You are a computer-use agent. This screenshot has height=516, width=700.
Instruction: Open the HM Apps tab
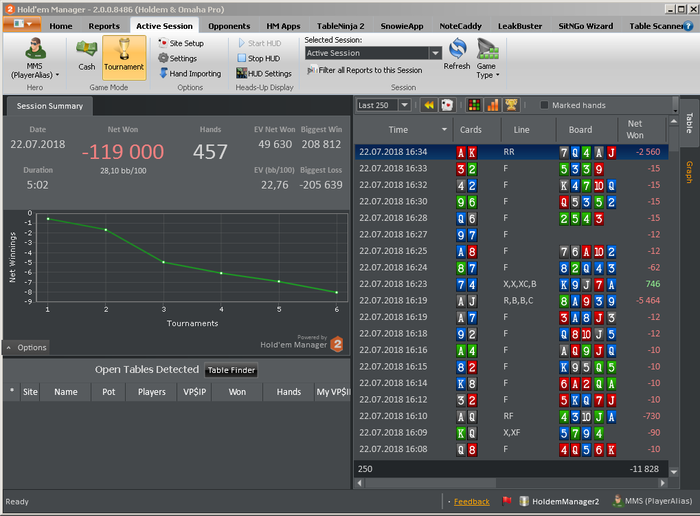[283, 26]
